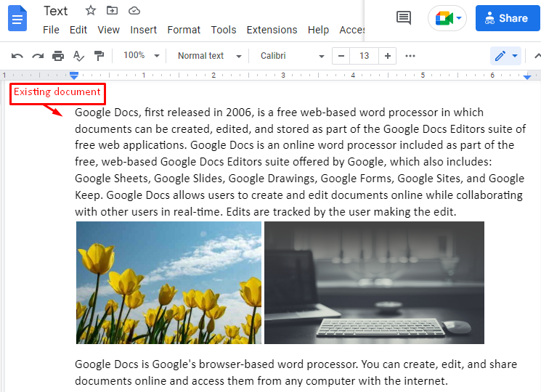Screen dimensions: 541x392
Task: Open the three-dot More toolbar options
Action: point(410,56)
